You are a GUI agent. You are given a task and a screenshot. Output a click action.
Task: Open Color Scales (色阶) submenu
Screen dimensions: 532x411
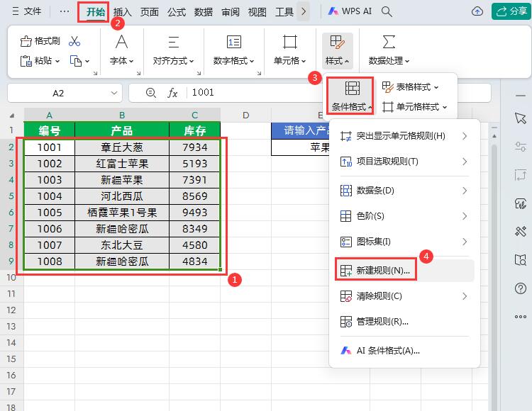point(404,216)
